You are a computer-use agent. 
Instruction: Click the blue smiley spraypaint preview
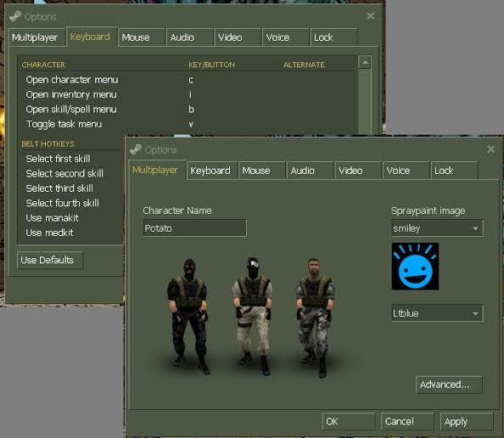(415, 267)
